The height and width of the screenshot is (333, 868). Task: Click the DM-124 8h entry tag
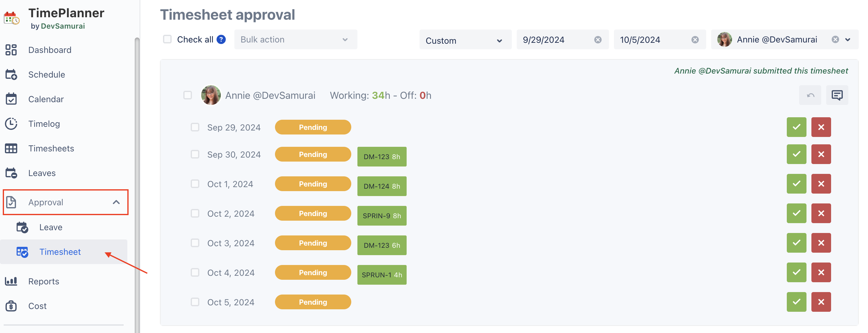click(x=382, y=187)
